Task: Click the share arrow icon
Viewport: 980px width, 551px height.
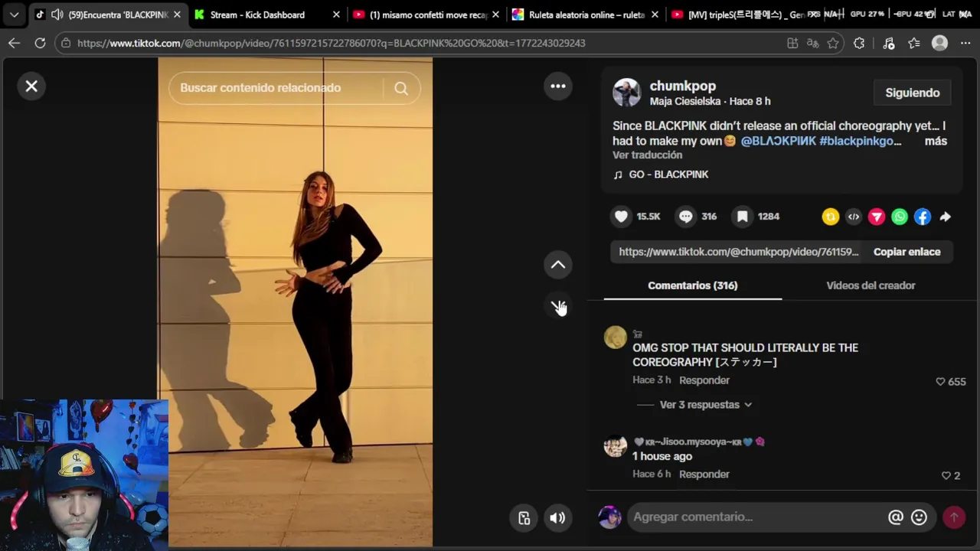Action: point(946,217)
